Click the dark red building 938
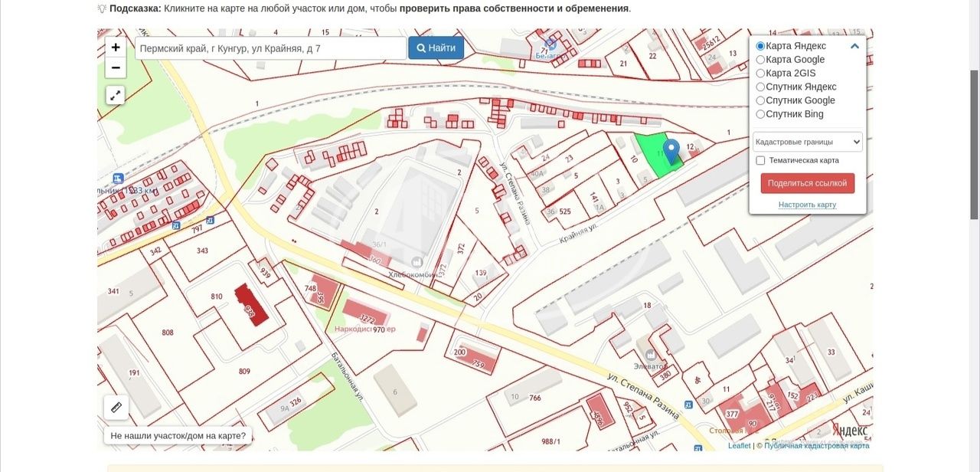Image resolution: width=980 pixels, height=472 pixels. coord(251,304)
